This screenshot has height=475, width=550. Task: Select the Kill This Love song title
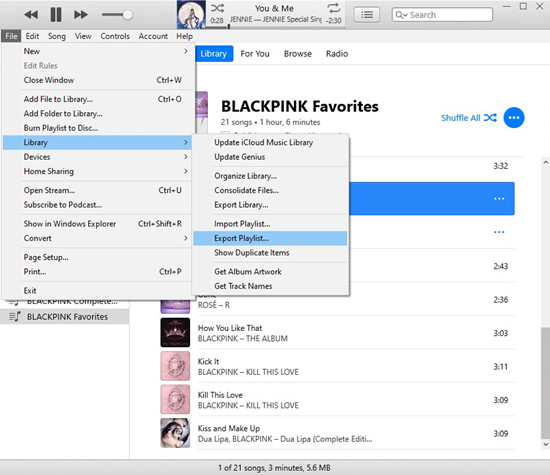[x=220, y=395]
